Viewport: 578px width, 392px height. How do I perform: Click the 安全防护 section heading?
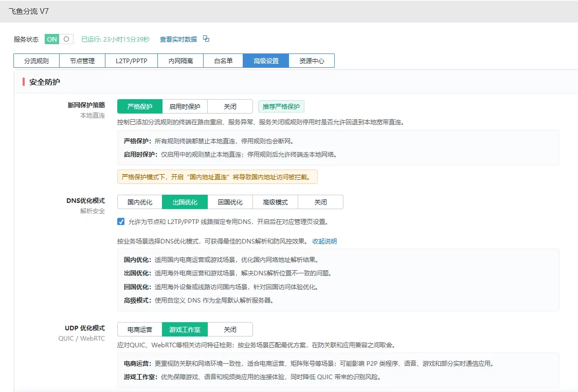click(44, 82)
